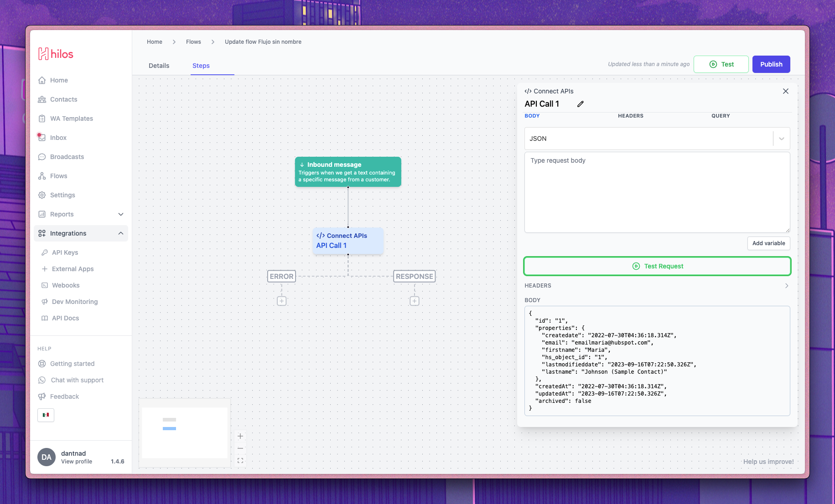The height and width of the screenshot is (504, 835).
Task: Close the Connect APIs panel
Action: click(785, 91)
